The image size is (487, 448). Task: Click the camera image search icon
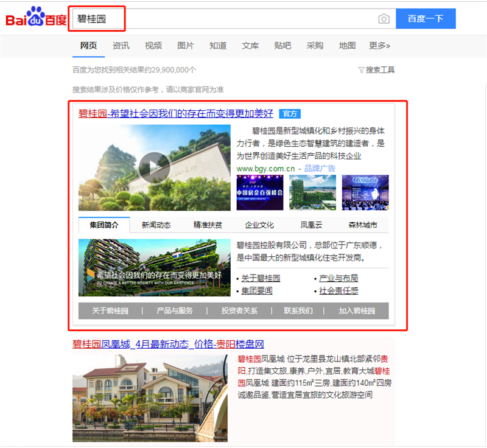(384, 19)
